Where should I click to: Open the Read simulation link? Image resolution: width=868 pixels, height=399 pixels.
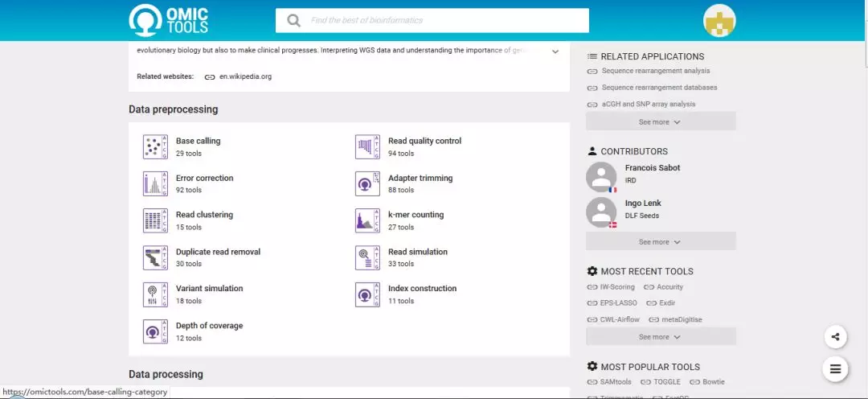click(x=418, y=252)
